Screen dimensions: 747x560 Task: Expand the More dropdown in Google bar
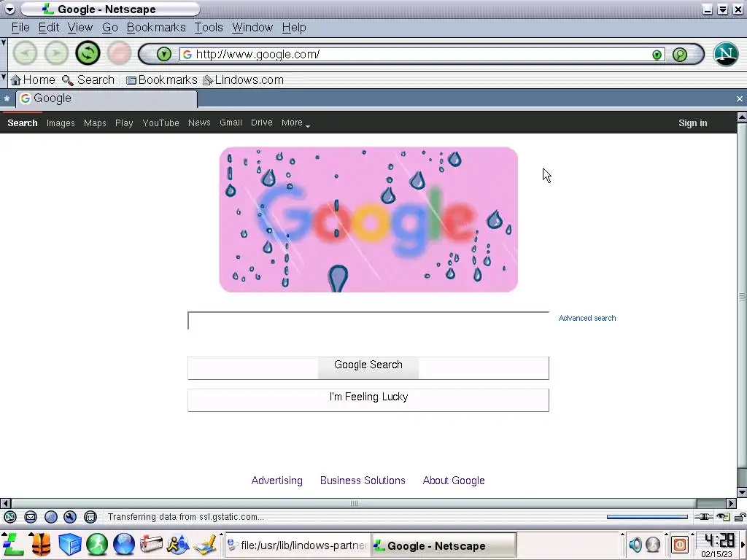click(295, 122)
